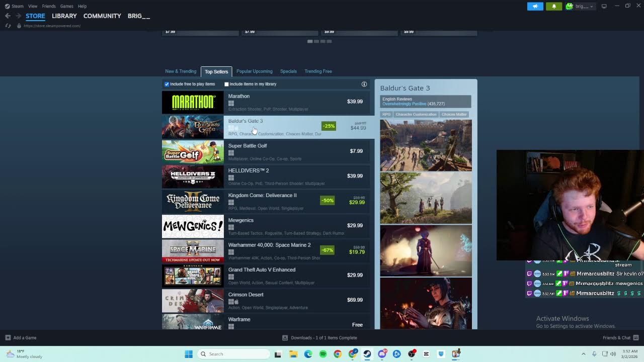
Task: Switch to the Trending Free tab
Action: coord(318,71)
